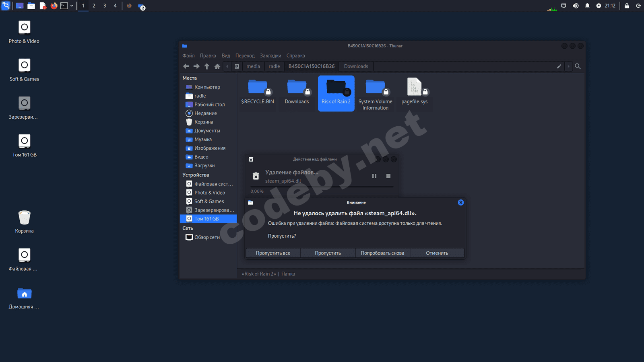The image size is (644, 362).
Task: Stop the file deletion operation
Action: (x=388, y=176)
